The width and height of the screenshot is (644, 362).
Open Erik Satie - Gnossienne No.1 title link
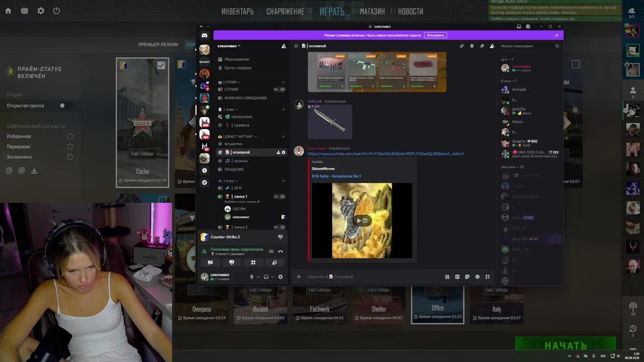point(336,176)
